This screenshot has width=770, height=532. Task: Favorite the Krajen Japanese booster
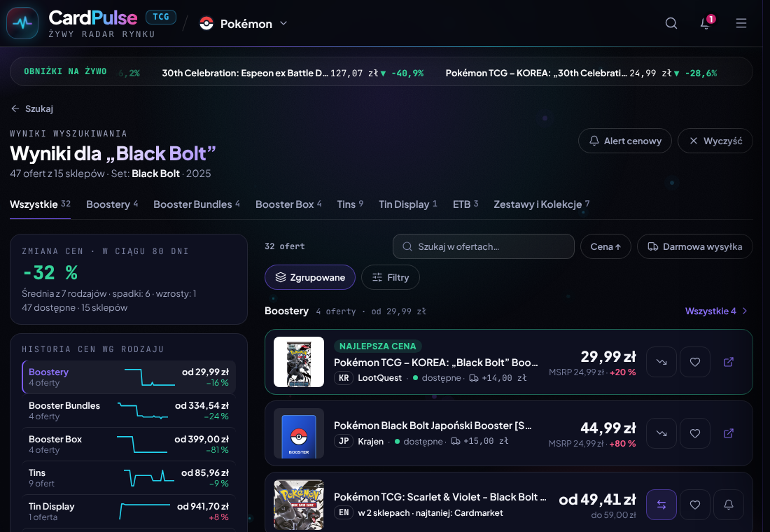tap(695, 433)
